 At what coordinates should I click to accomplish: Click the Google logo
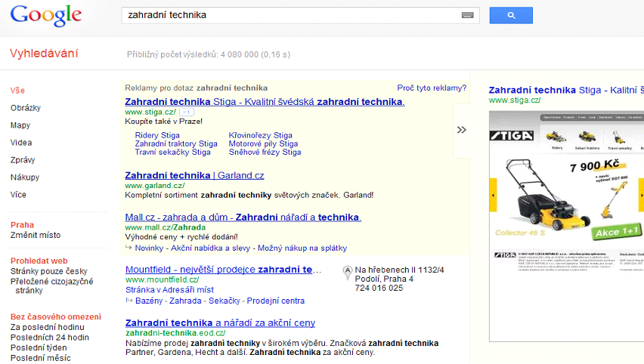(45, 16)
